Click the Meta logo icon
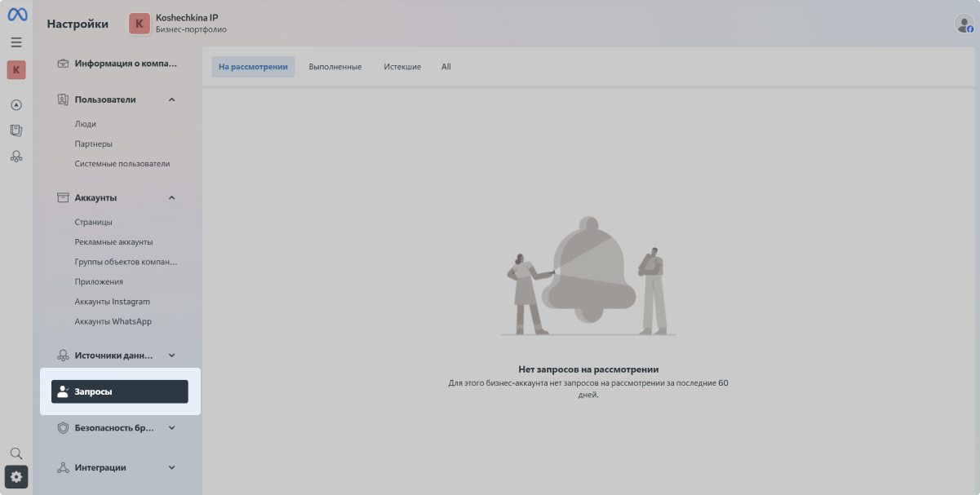This screenshot has width=980, height=495. pyautogui.click(x=17, y=15)
